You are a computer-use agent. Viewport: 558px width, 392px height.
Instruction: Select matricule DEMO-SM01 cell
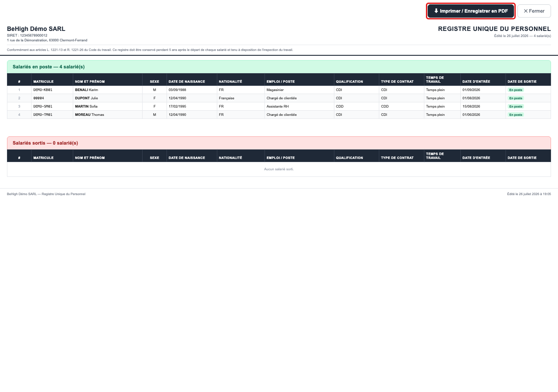43,106
